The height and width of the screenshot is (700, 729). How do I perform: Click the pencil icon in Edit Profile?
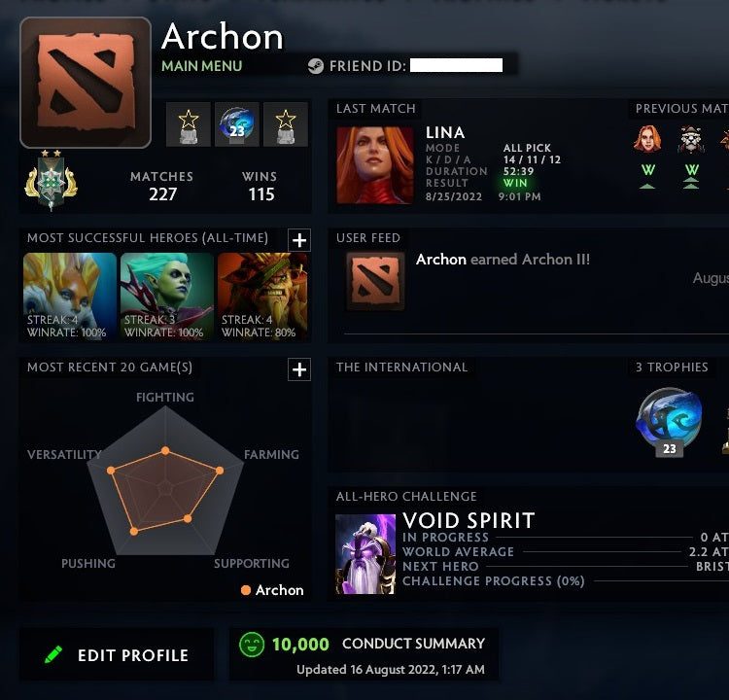point(53,655)
